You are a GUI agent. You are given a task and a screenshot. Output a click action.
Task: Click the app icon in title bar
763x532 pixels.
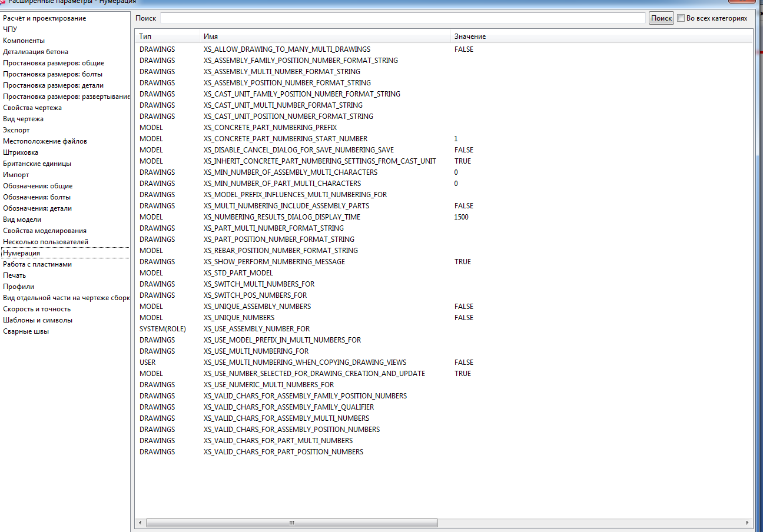(3, 2)
